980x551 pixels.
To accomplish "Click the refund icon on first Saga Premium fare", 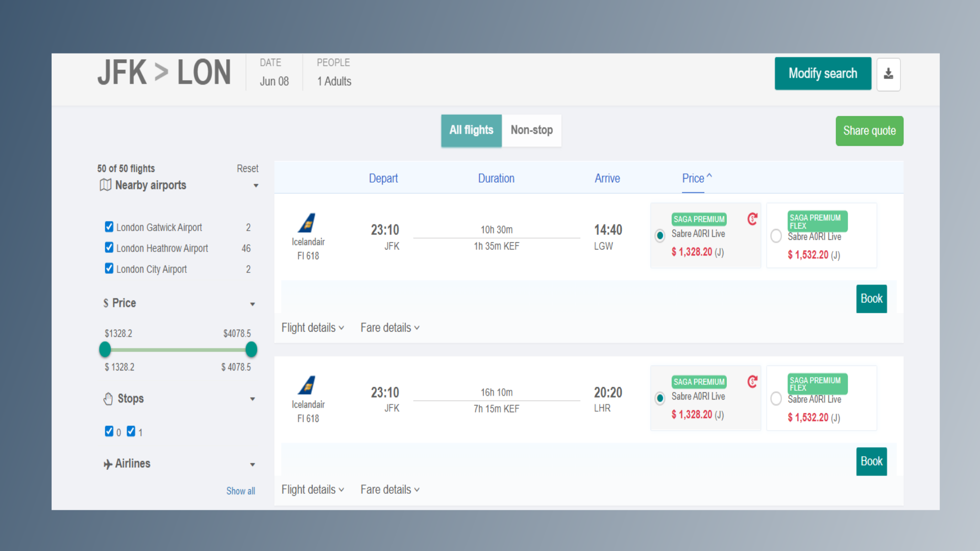I will [x=752, y=219].
